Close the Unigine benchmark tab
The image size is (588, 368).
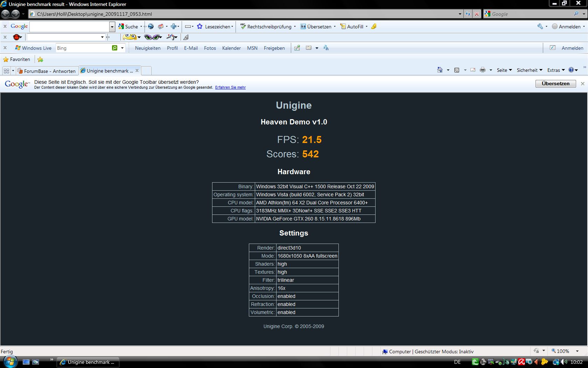coord(137,70)
